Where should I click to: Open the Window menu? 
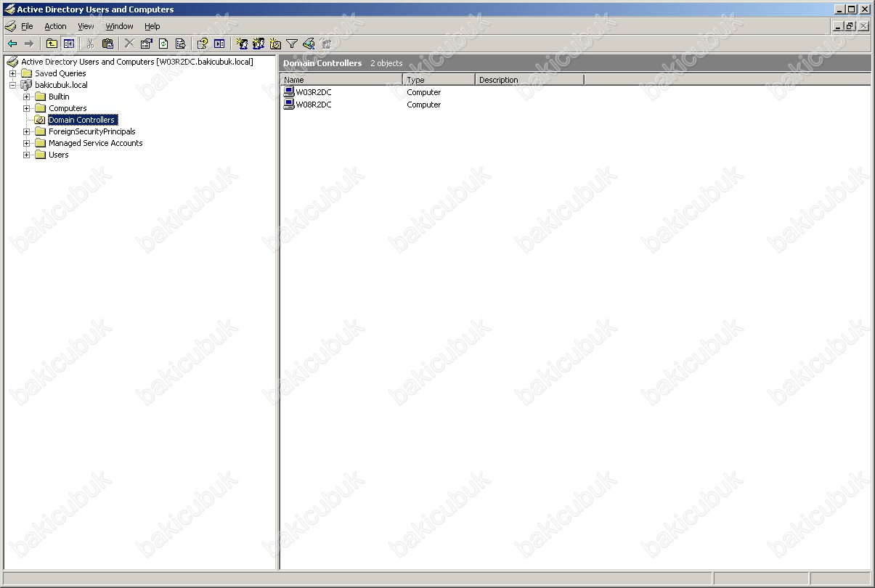119,26
